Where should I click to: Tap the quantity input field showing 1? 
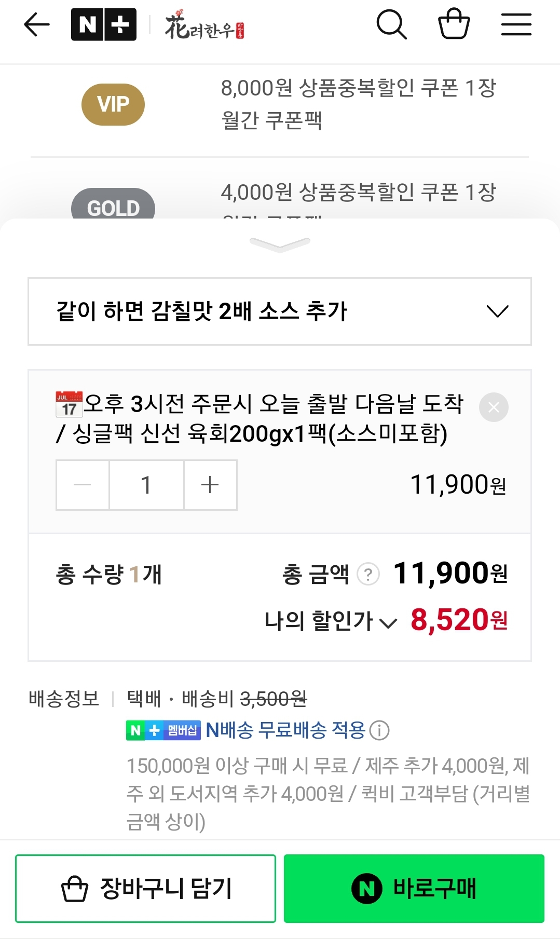[146, 485]
